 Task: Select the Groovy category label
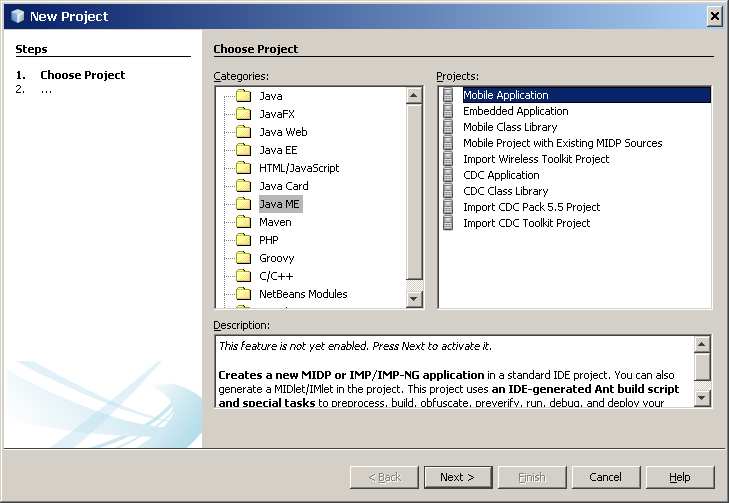point(277,258)
